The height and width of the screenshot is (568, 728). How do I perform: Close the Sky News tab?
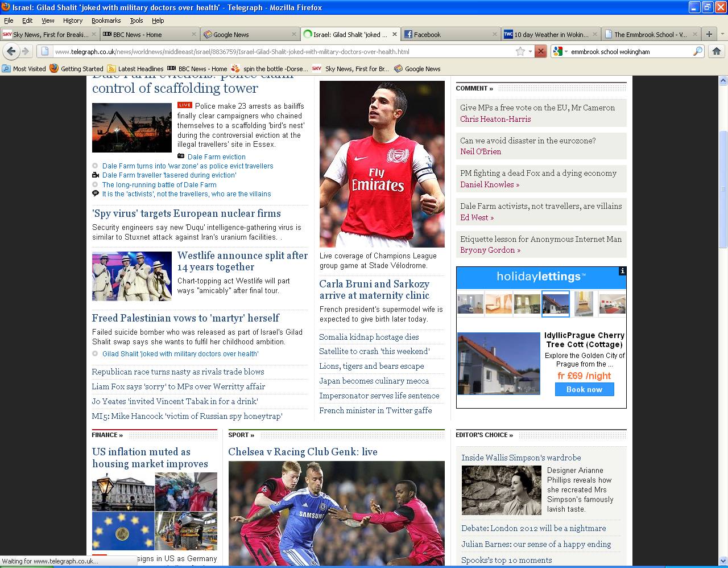click(94, 34)
